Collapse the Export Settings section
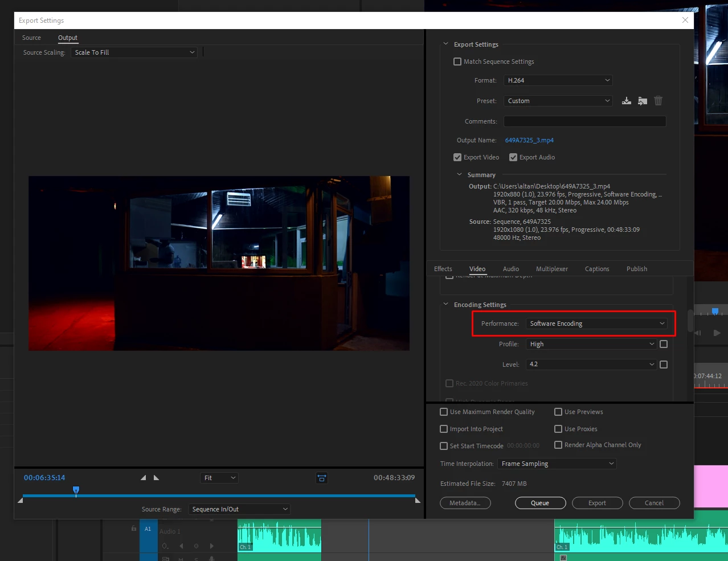This screenshot has height=561, width=728. pos(445,44)
